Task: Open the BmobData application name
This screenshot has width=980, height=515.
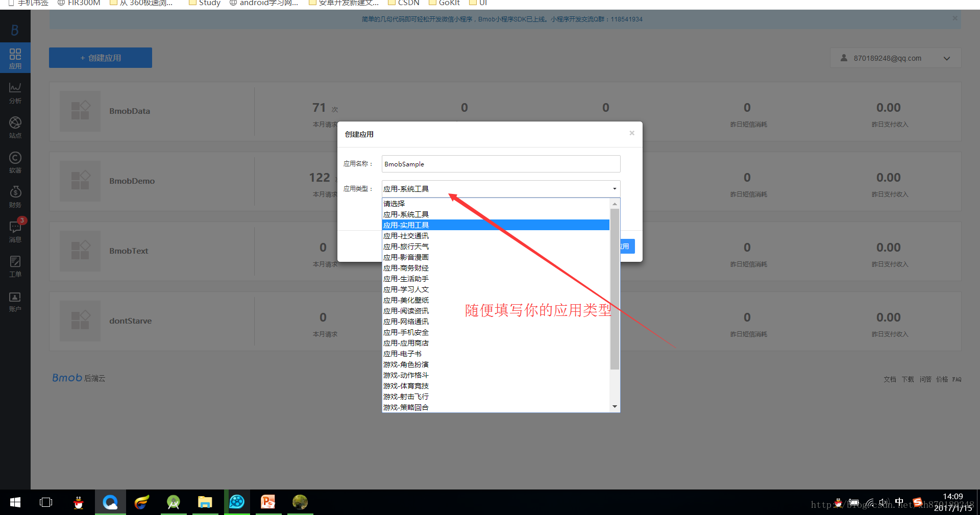Action: [130, 111]
